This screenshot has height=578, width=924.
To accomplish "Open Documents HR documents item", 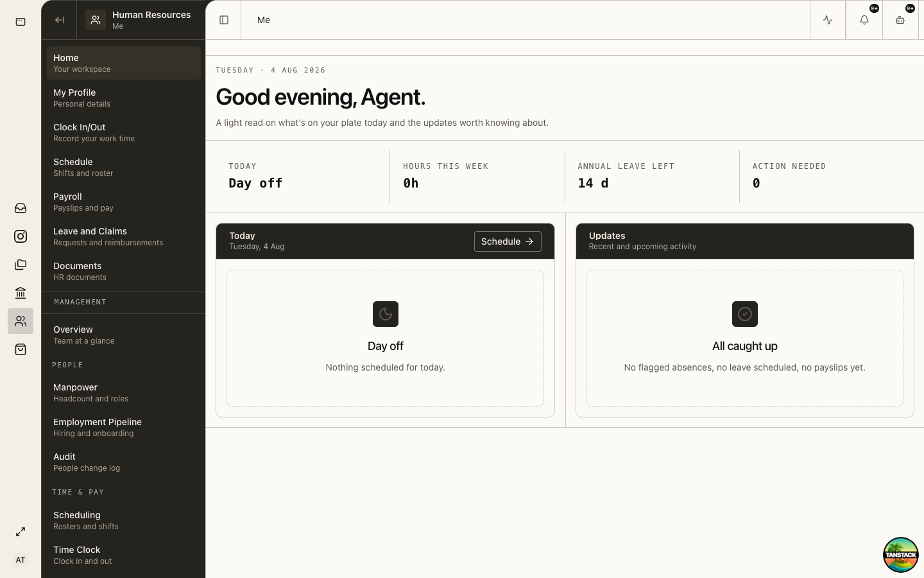I will click(x=124, y=271).
